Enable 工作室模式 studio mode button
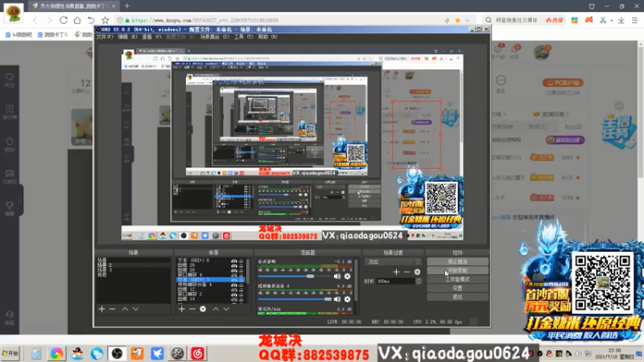 457,279
